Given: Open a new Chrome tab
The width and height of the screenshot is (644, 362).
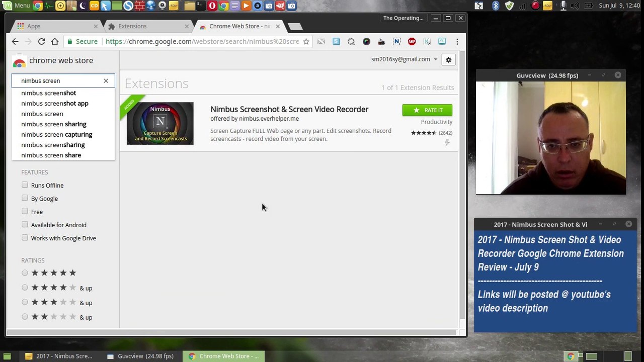Looking at the screenshot, I should tap(295, 26).
